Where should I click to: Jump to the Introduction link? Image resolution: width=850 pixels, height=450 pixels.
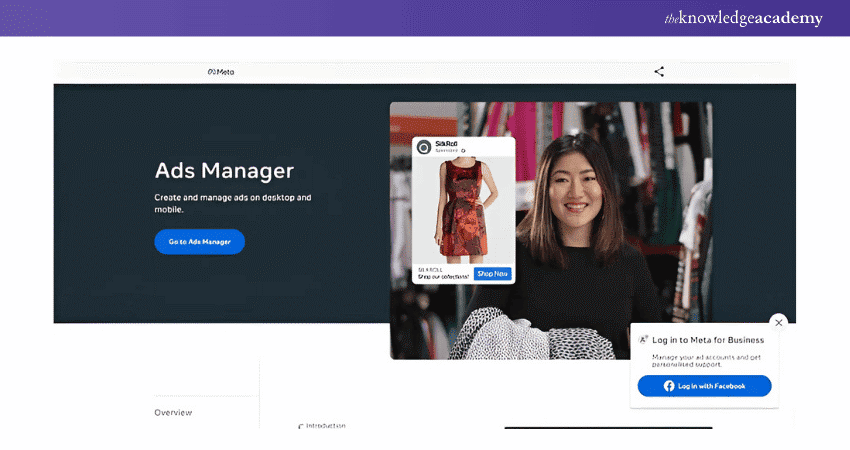(325, 426)
